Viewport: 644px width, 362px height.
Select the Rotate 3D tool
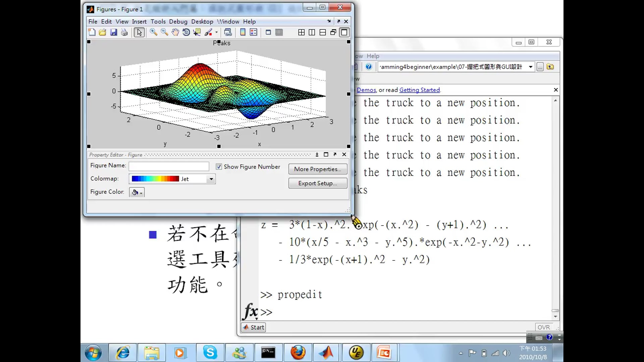click(186, 32)
